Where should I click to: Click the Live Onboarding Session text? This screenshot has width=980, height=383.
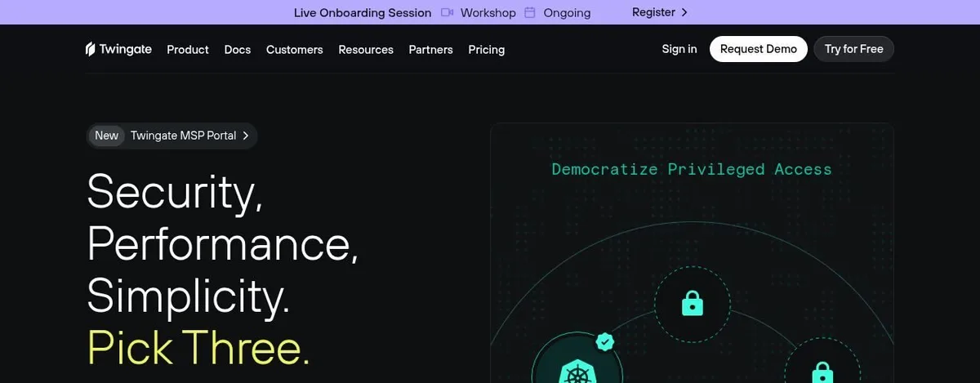click(x=363, y=12)
